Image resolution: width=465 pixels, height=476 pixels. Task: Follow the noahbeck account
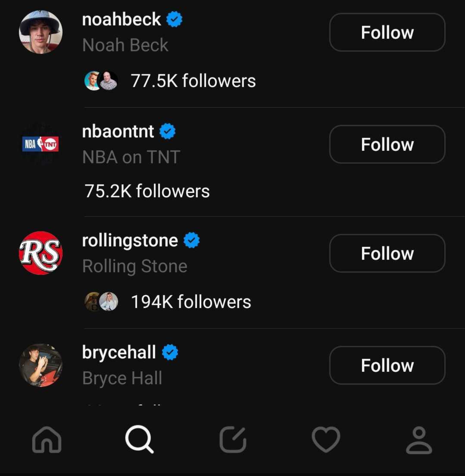(387, 32)
